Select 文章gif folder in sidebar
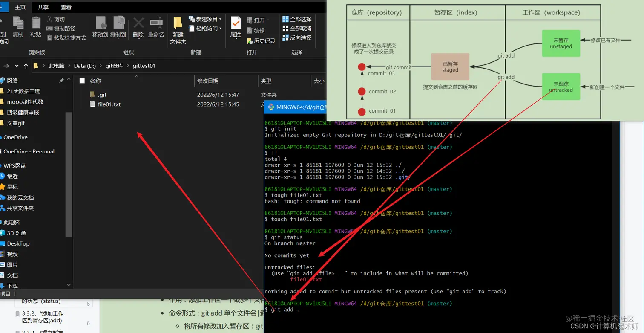Screen dimensions: 644x333 (x=16, y=123)
